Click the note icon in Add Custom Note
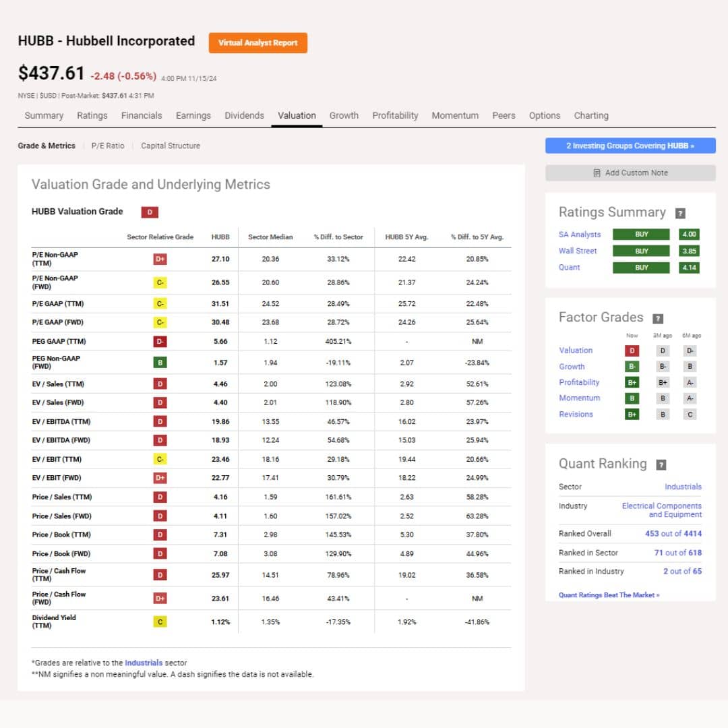The image size is (728, 728). tap(597, 173)
